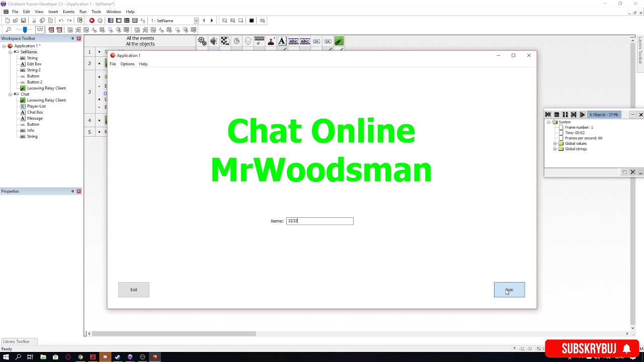Collapse the Application 1 tree node
Screen dimensions: 644x362
tap(4, 46)
